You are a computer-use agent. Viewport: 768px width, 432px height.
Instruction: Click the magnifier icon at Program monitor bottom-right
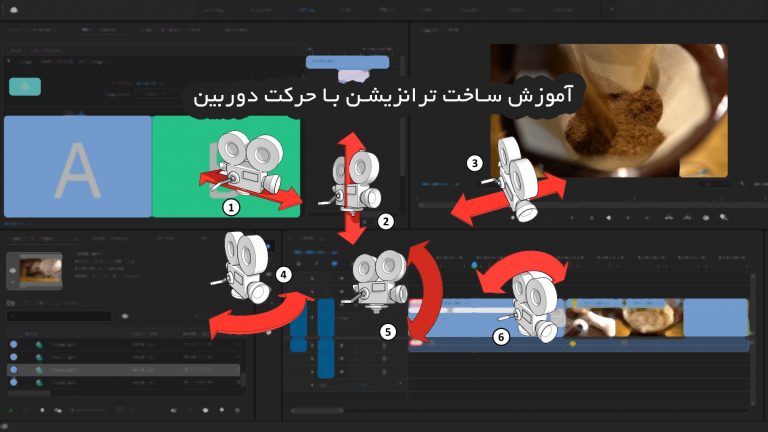(x=723, y=217)
